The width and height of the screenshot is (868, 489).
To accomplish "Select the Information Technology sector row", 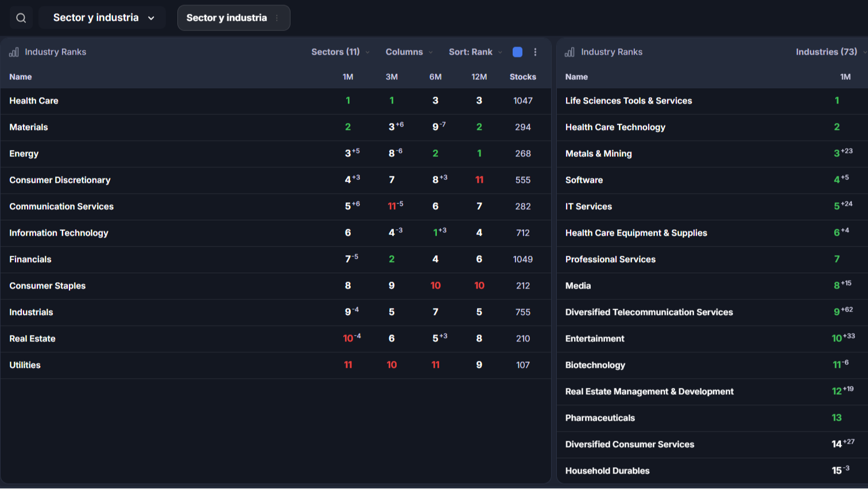I will pos(276,233).
